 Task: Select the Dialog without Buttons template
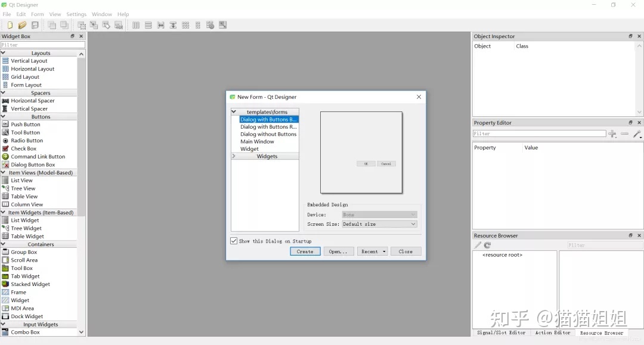point(268,134)
